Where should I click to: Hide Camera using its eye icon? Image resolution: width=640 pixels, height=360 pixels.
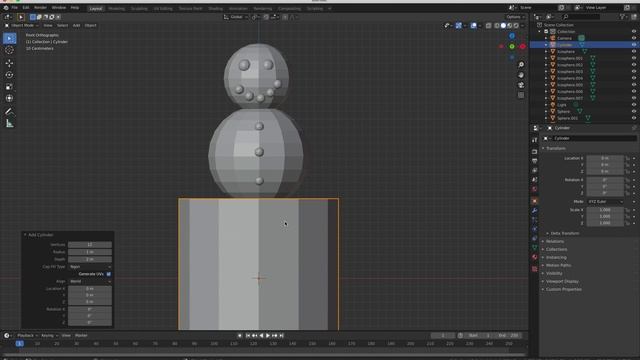coord(634,38)
